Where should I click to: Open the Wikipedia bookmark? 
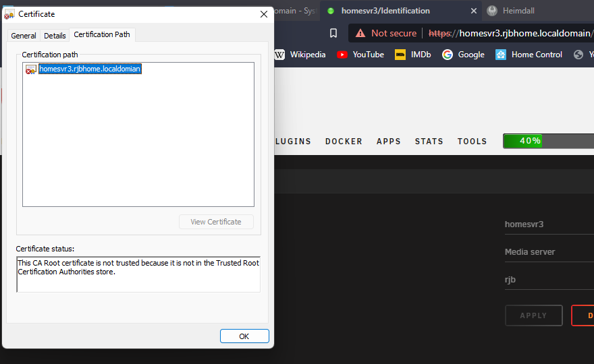[x=300, y=55]
